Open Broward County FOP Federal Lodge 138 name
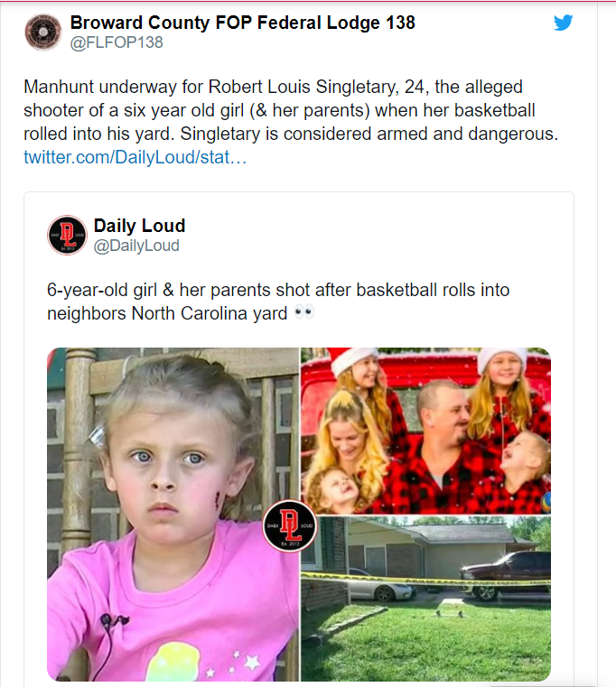The width and height of the screenshot is (616, 687). pos(242,23)
